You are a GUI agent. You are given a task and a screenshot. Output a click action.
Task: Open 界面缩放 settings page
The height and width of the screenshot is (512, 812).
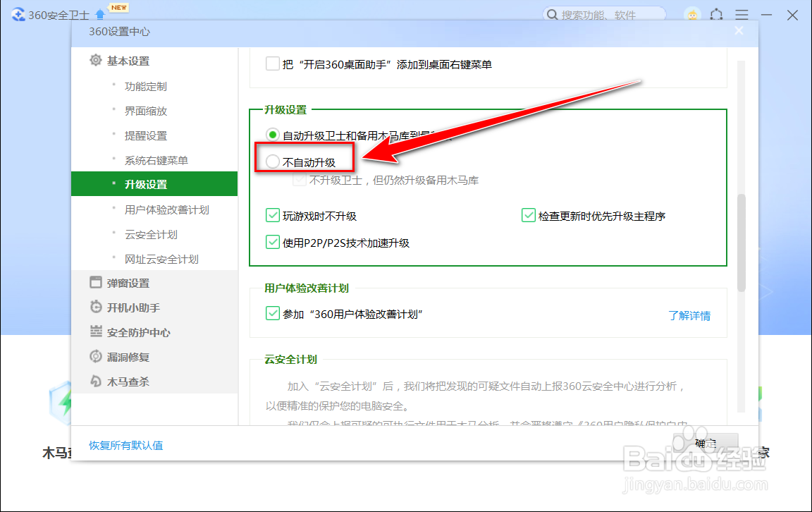tap(145, 111)
